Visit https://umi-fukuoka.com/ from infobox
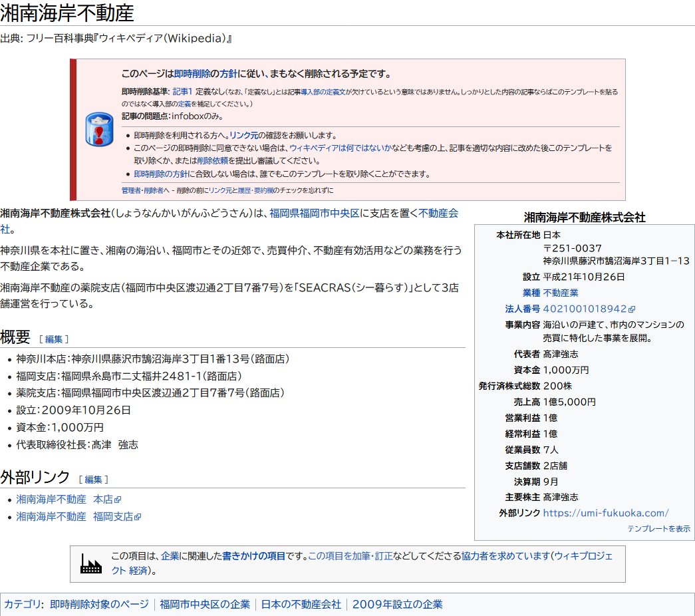This screenshot has width=695, height=616. pyautogui.click(x=605, y=513)
